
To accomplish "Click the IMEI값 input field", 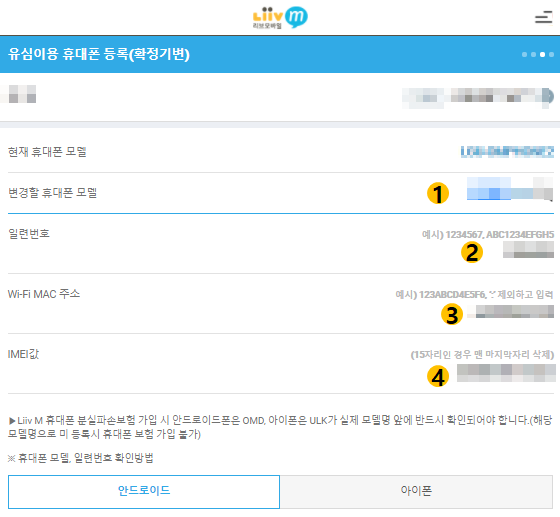I will click(x=506, y=373).
